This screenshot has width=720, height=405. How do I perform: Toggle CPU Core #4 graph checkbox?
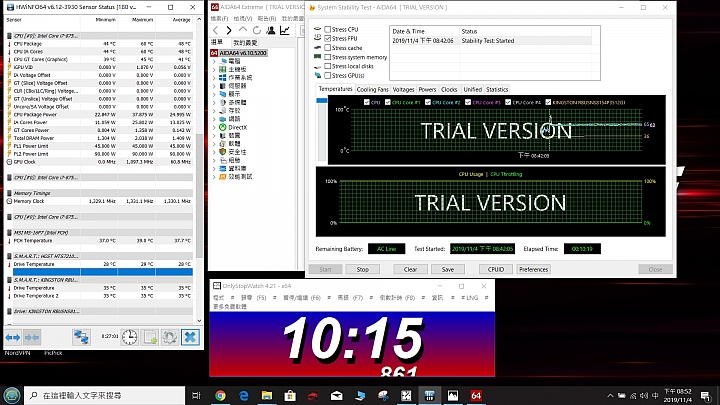(x=508, y=102)
